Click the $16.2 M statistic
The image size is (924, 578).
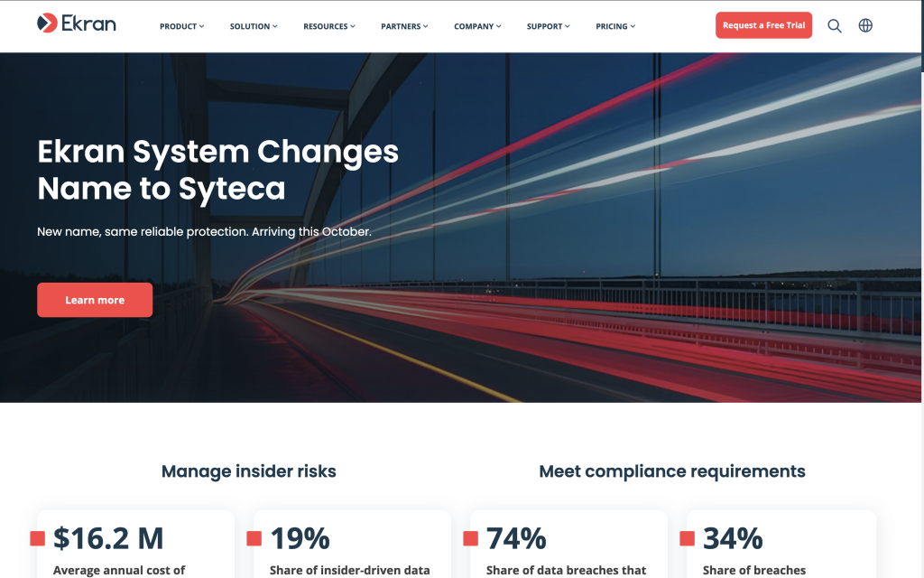pyautogui.click(x=108, y=538)
